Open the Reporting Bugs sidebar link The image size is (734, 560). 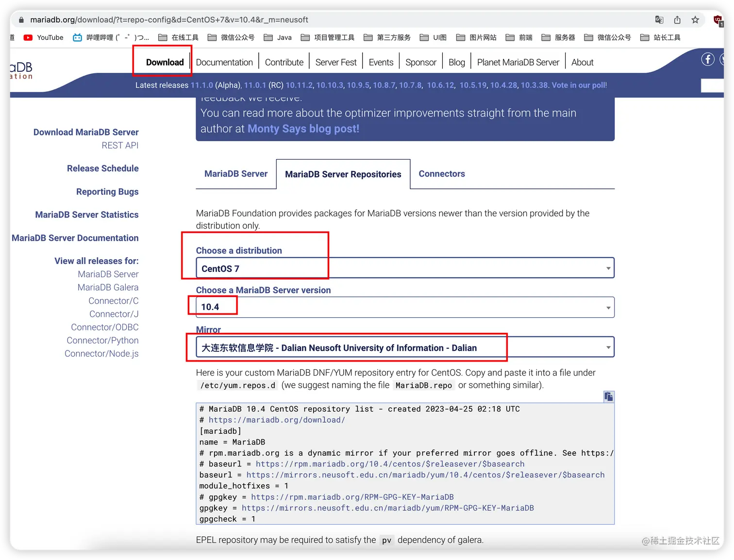coord(107,192)
